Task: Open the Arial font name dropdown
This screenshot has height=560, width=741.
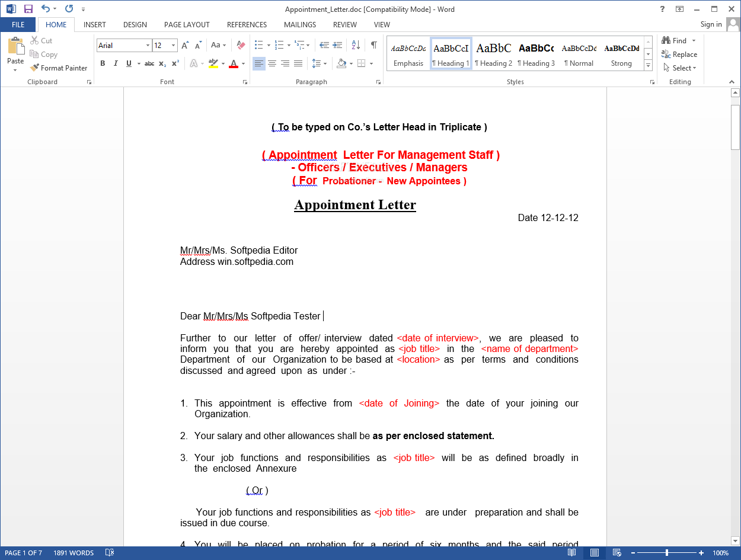Action: [x=148, y=46]
